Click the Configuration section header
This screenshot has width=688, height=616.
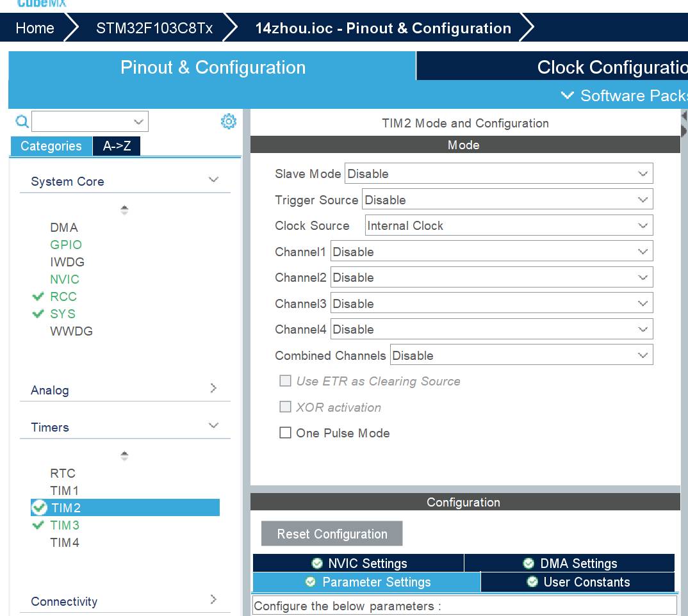pos(465,502)
